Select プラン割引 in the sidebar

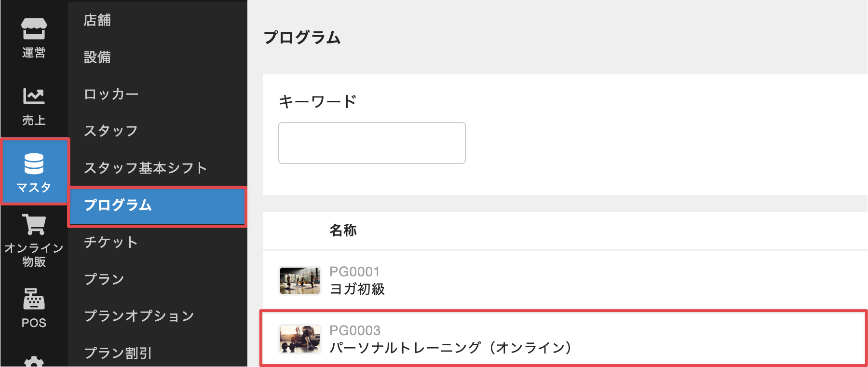pyautogui.click(x=118, y=353)
